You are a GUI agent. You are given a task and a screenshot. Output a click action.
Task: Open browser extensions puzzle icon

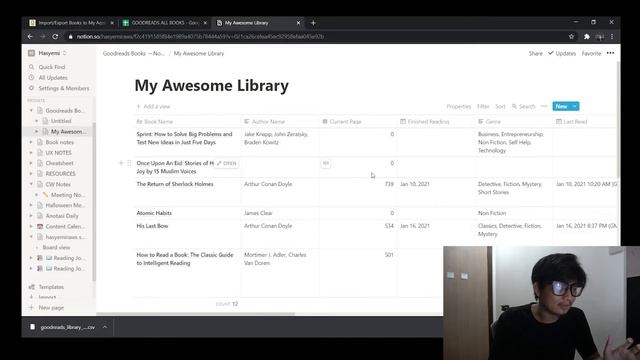[x=587, y=36]
